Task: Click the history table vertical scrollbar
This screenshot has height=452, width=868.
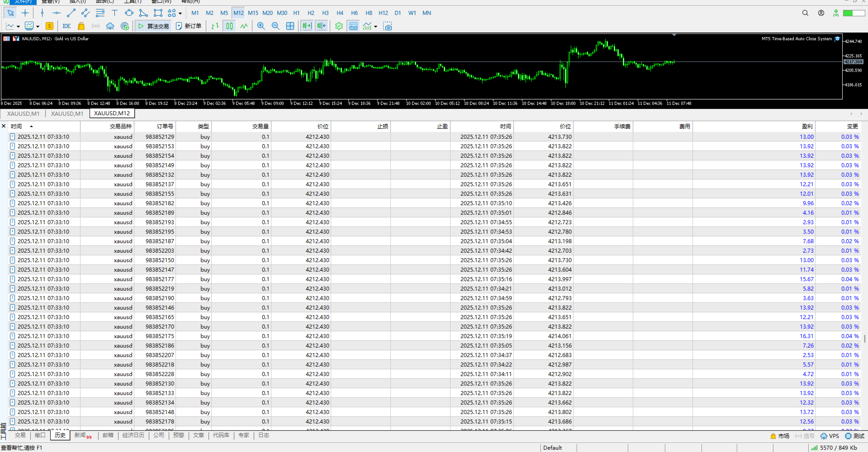Action: 865,338
